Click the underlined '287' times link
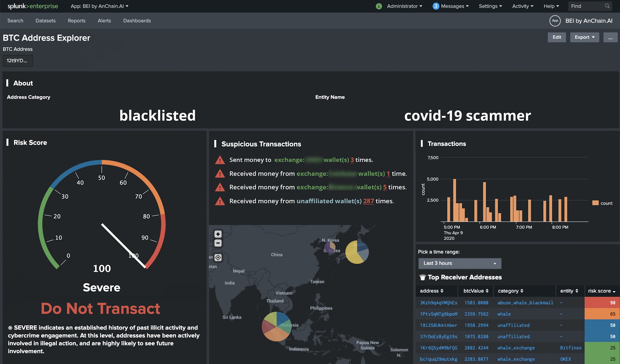The image size is (620, 364). [x=369, y=201]
